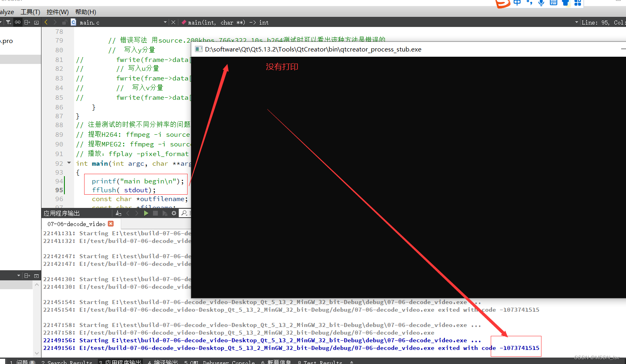
Task: Click lower sidebar close-pane icon
Action: point(36,276)
